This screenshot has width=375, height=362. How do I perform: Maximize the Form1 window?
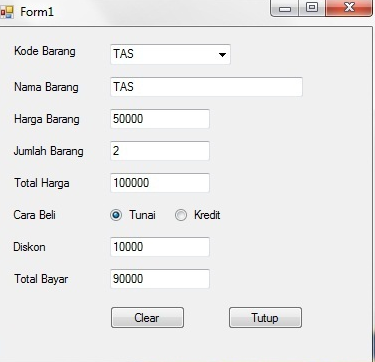[312, 8]
